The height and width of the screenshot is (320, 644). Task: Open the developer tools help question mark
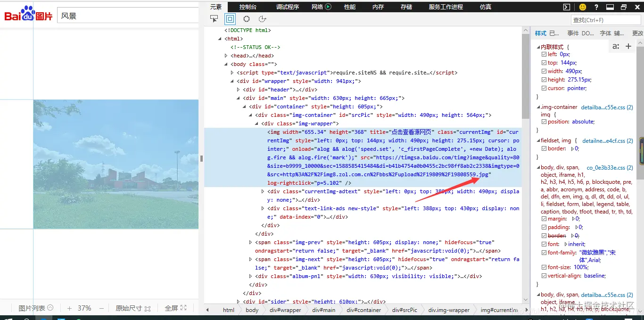(596, 7)
